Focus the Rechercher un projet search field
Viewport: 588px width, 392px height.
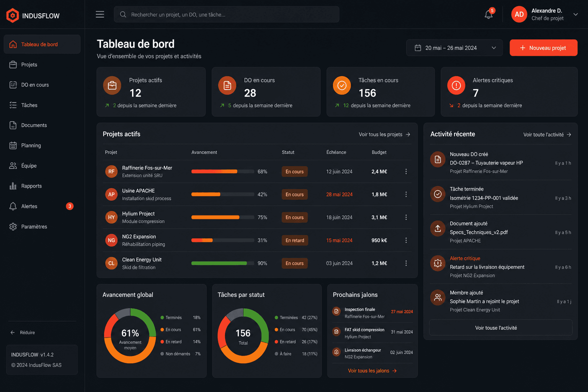click(x=226, y=15)
